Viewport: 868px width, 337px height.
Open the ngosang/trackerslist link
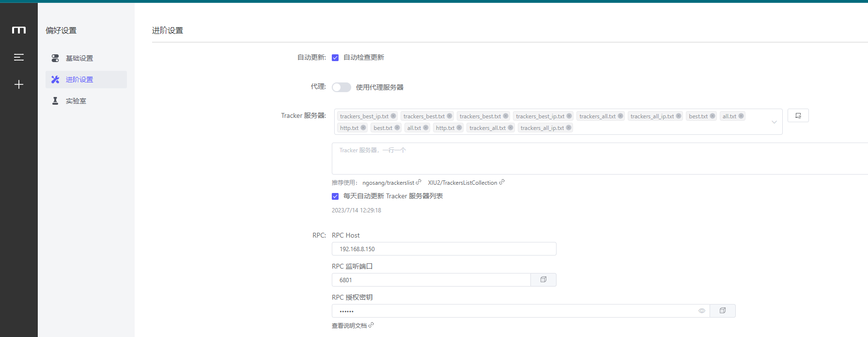click(x=388, y=183)
